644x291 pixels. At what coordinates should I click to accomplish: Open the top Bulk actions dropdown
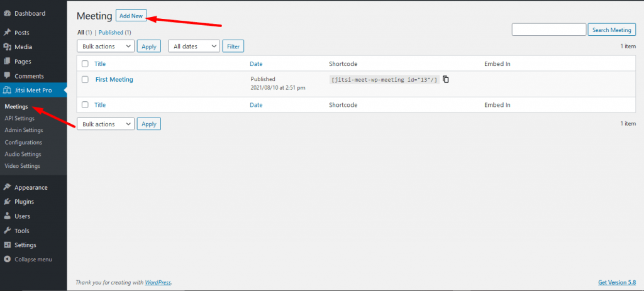[106, 47]
